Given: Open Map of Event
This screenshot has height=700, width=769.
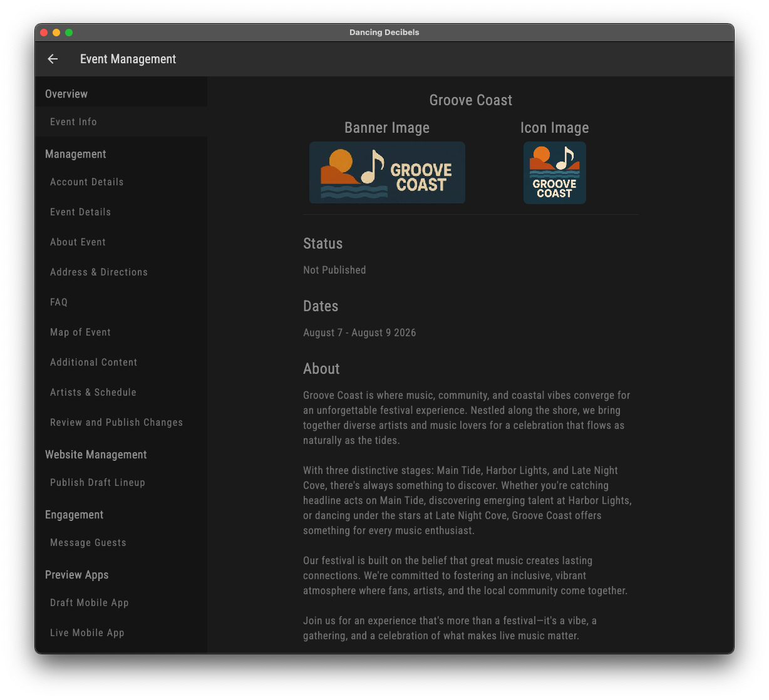Looking at the screenshot, I should [x=80, y=332].
